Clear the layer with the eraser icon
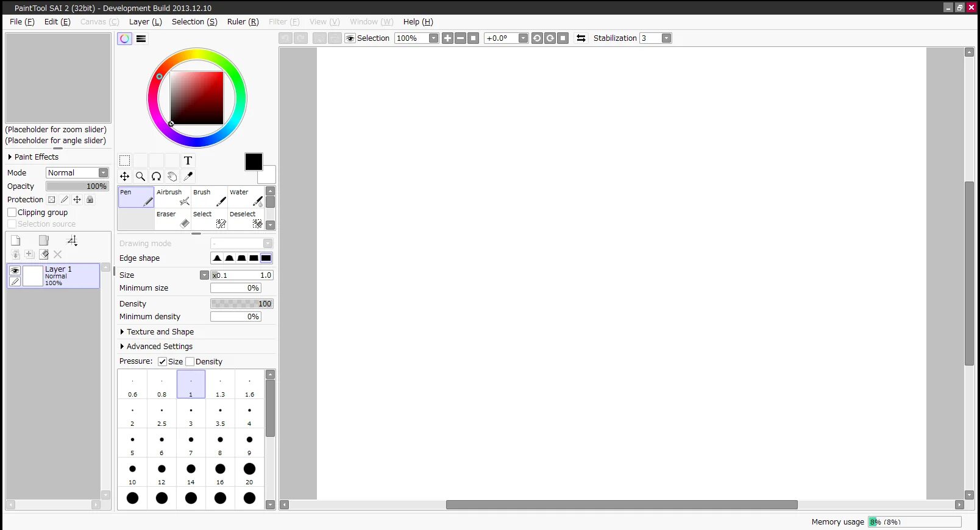This screenshot has width=980, height=530. 44,254
